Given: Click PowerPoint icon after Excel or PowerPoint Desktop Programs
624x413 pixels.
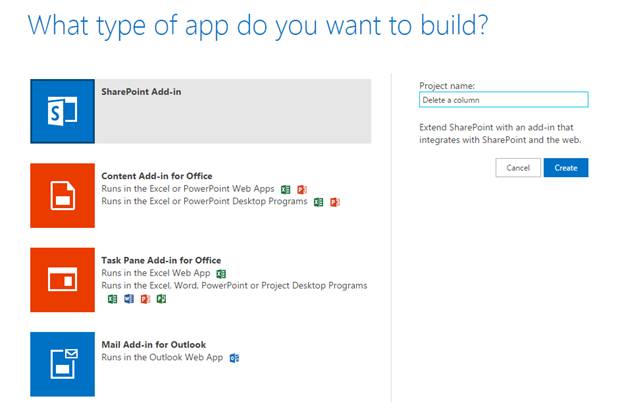Looking at the screenshot, I should (x=335, y=202).
